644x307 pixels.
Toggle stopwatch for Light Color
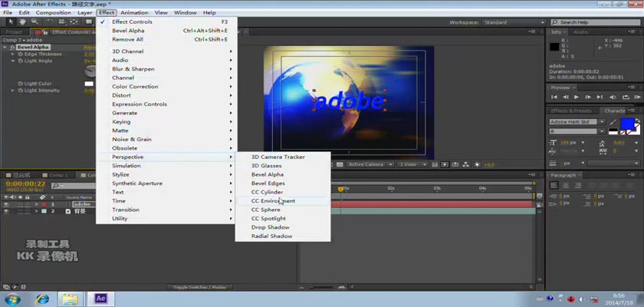click(x=20, y=84)
